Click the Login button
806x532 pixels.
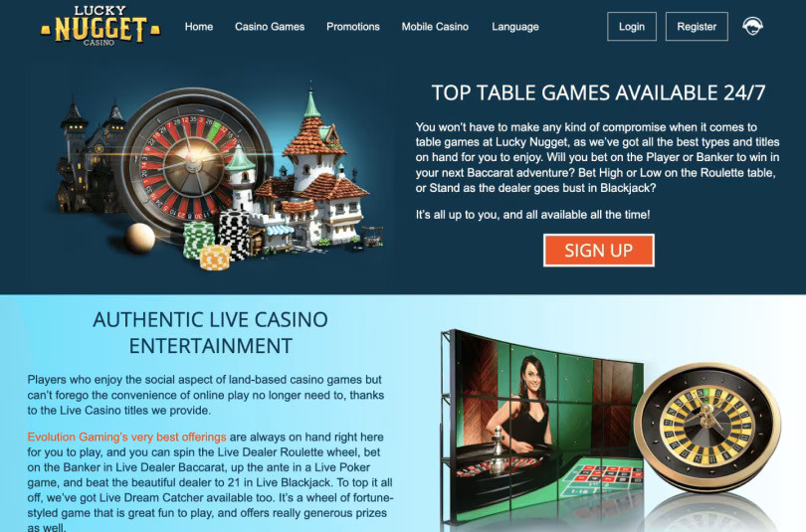(x=631, y=26)
